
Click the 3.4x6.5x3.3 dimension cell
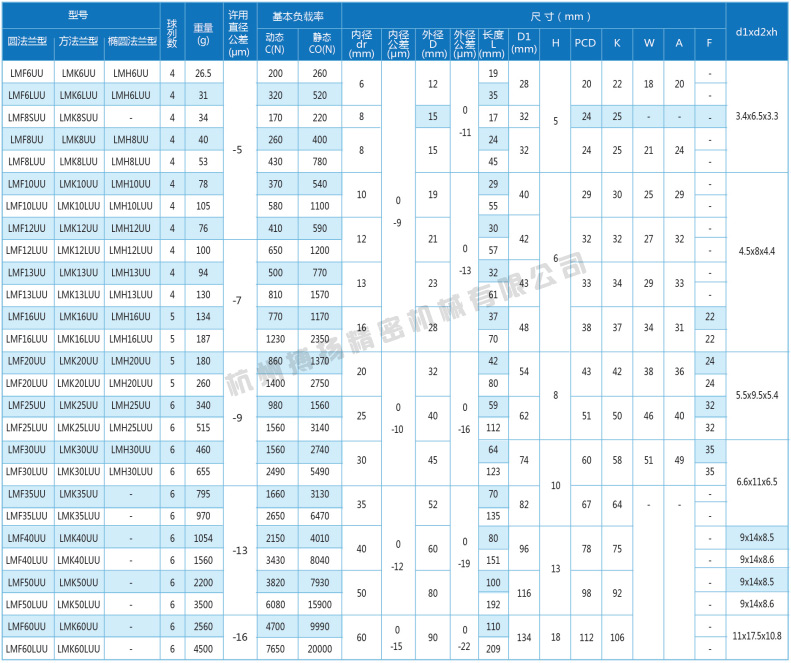(x=755, y=117)
